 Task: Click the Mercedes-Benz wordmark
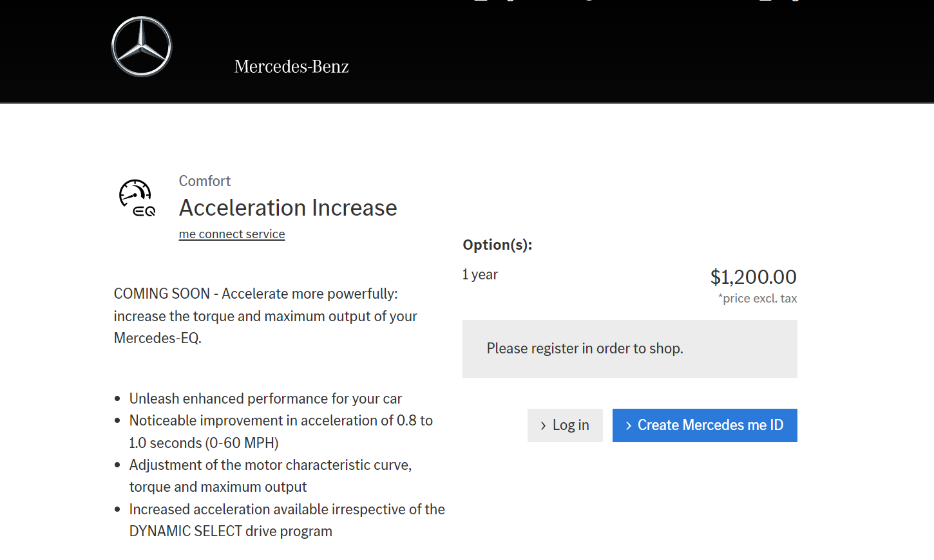(292, 66)
